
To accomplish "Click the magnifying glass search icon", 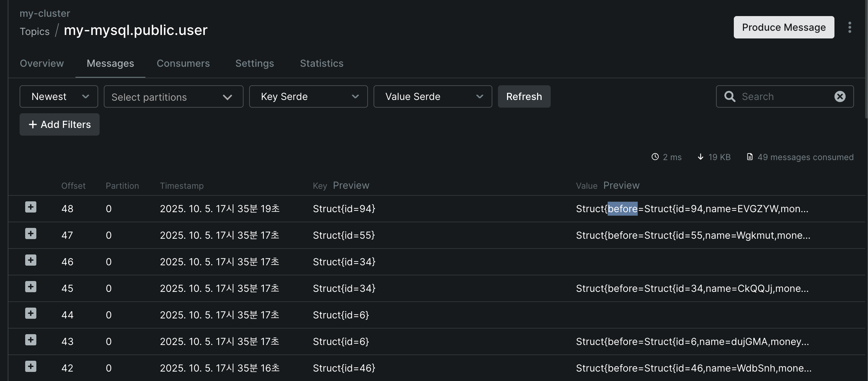I will (730, 96).
